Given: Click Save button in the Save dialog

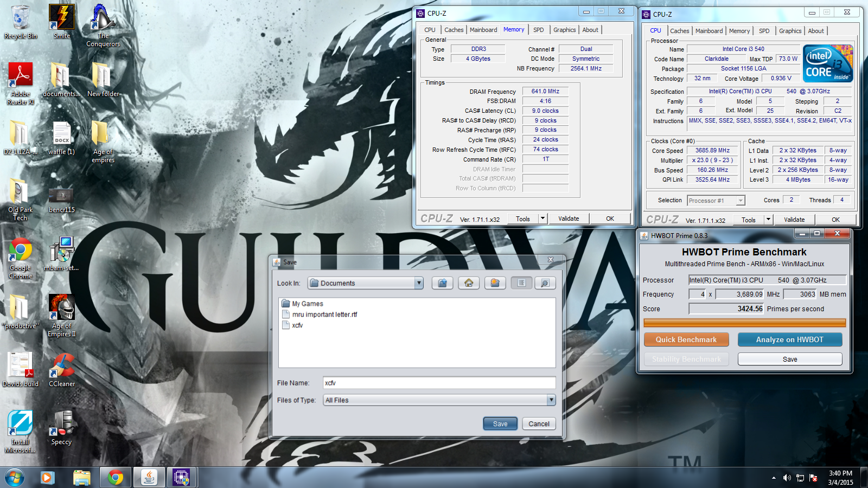Looking at the screenshot, I should pyautogui.click(x=500, y=424).
